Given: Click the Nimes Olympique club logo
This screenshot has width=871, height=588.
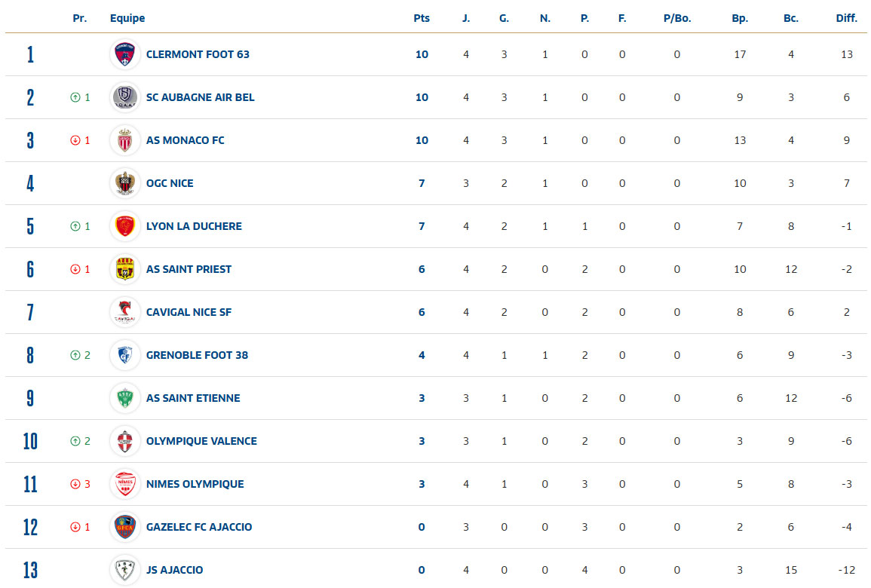Looking at the screenshot, I should point(125,484).
